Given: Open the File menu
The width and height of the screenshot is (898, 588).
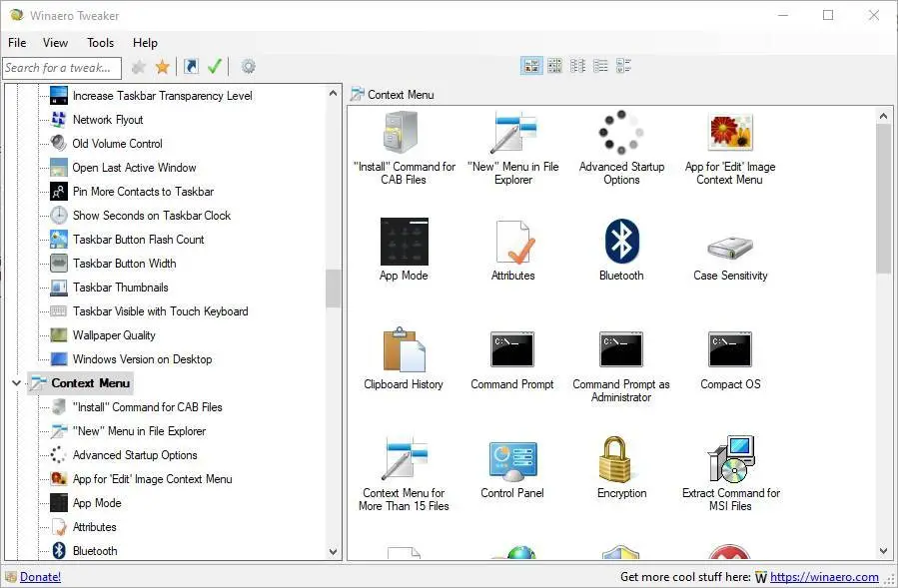Looking at the screenshot, I should click(x=17, y=43).
